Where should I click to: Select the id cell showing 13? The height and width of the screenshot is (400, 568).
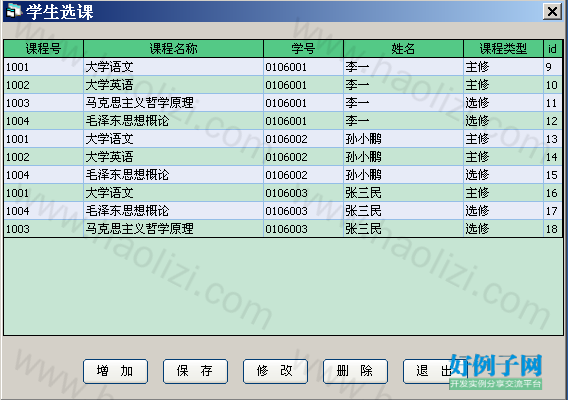click(553, 139)
